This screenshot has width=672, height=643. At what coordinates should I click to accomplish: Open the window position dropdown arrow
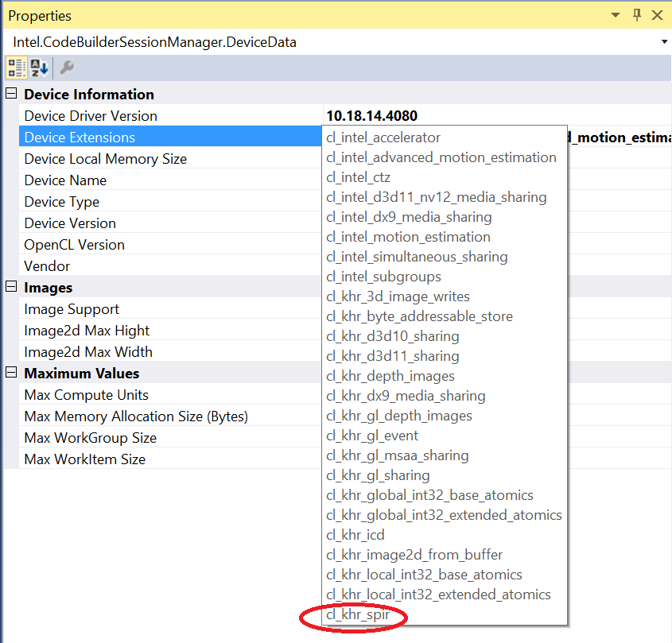(x=616, y=15)
